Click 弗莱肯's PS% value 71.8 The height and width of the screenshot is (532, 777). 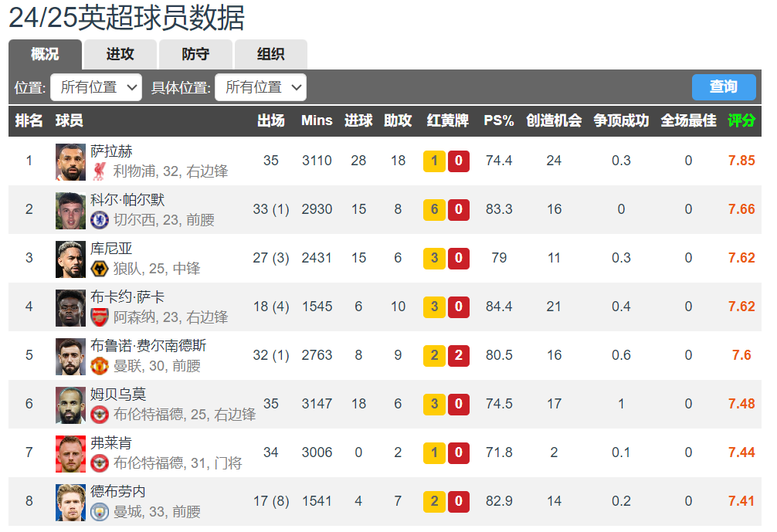498,452
